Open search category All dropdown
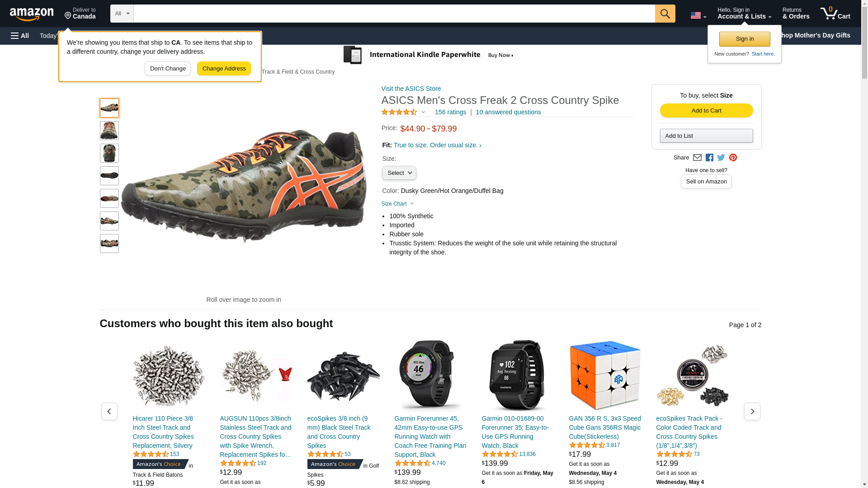 [122, 14]
